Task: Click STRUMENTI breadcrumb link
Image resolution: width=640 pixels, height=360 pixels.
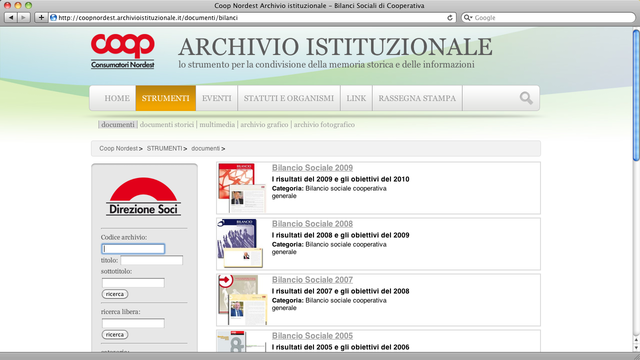Action: point(164,149)
